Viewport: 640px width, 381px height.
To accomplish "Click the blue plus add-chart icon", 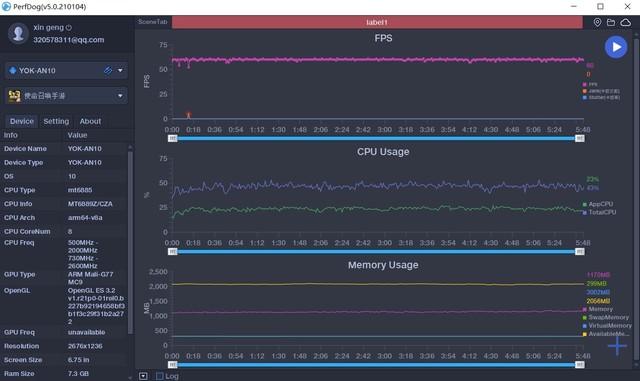I will coord(617,346).
